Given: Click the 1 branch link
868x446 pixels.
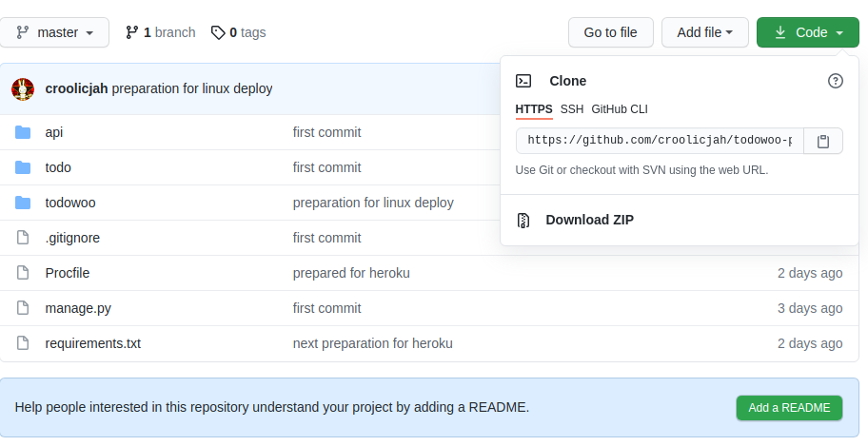Looking at the screenshot, I should [161, 32].
